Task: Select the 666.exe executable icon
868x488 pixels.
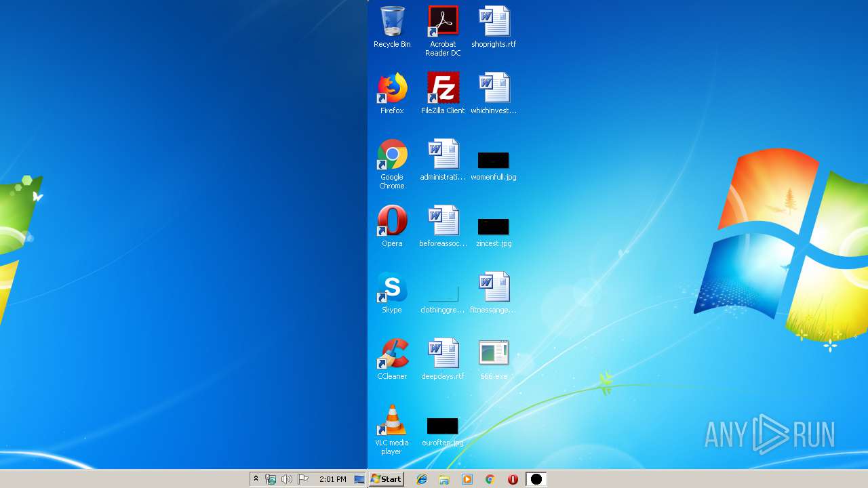Action: click(494, 359)
